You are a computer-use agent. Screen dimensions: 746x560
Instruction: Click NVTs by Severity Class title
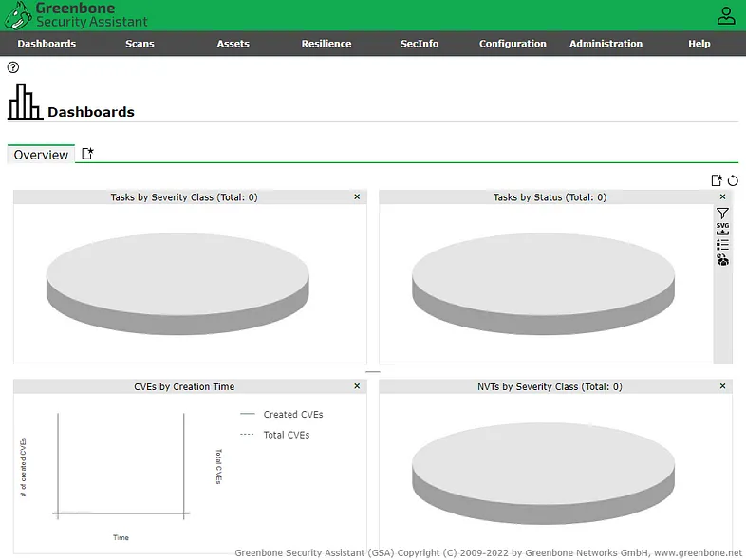tap(550, 387)
